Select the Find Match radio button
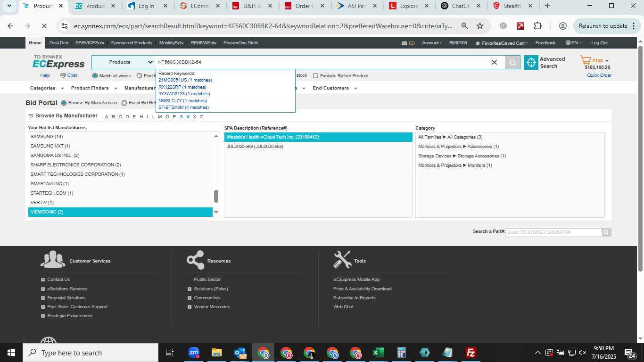The image size is (644, 362). (140, 76)
